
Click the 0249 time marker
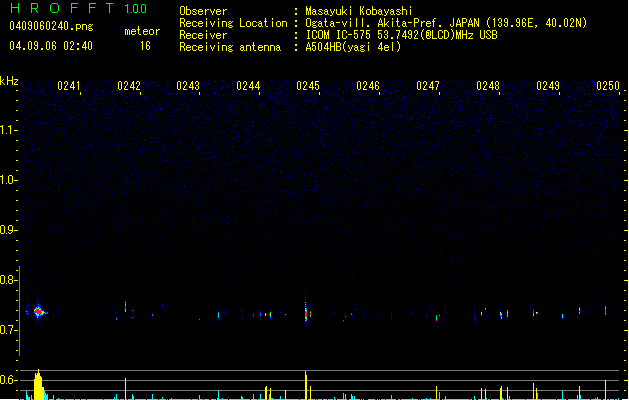coord(548,86)
